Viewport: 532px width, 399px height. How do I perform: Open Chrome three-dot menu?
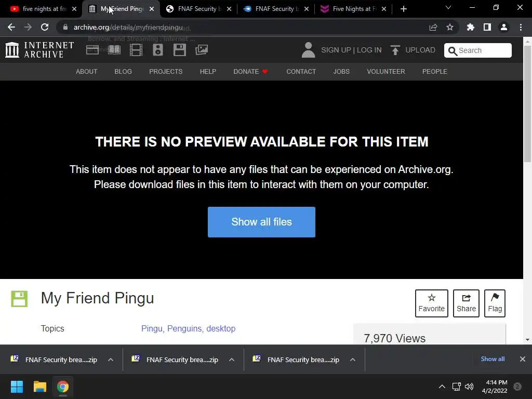[521, 27]
